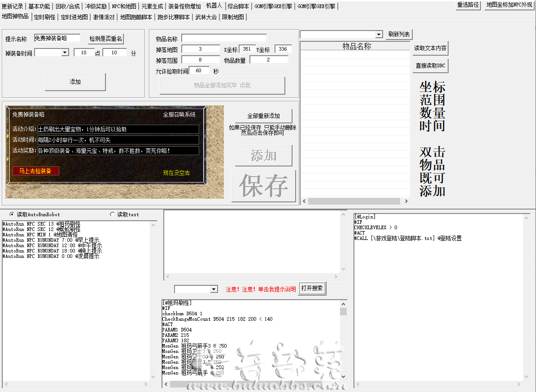The width and height of the screenshot is (536, 392).
Task: Select the 读取test radio button
Action: (112, 214)
